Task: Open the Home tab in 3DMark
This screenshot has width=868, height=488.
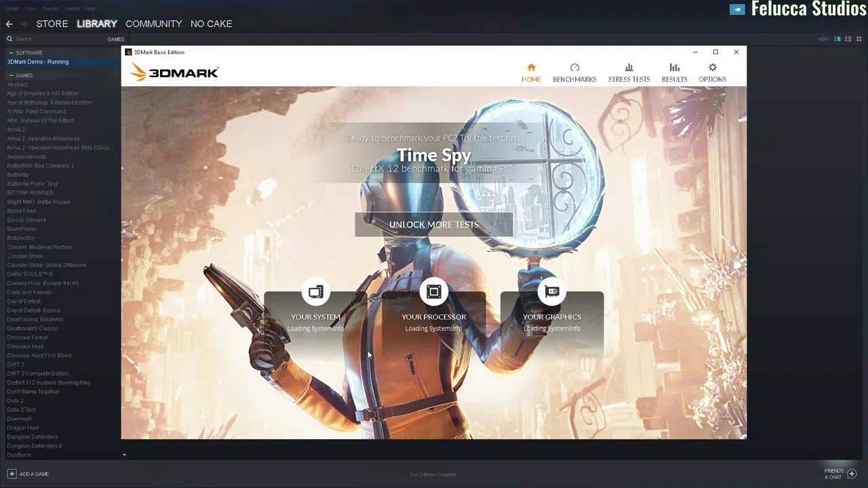Action: tap(531, 73)
